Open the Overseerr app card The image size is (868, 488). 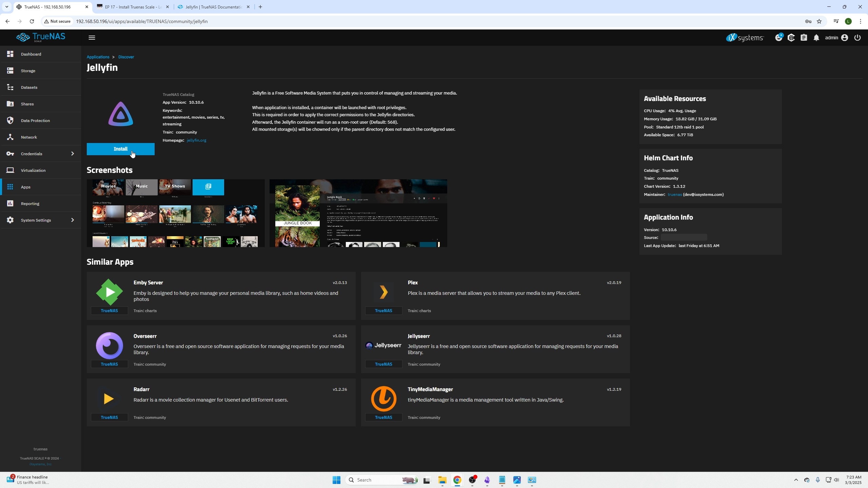point(221,349)
